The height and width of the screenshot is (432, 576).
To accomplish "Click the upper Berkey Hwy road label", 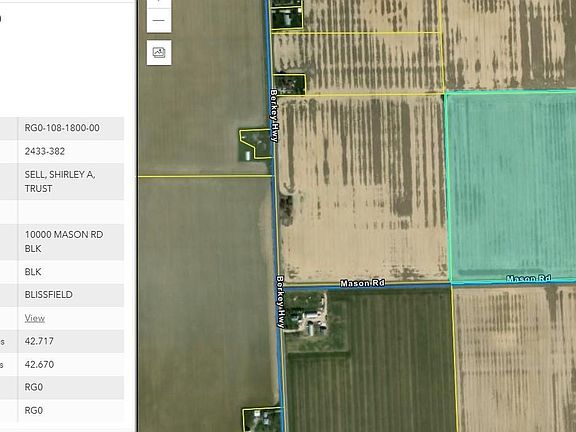I will [x=274, y=115].
